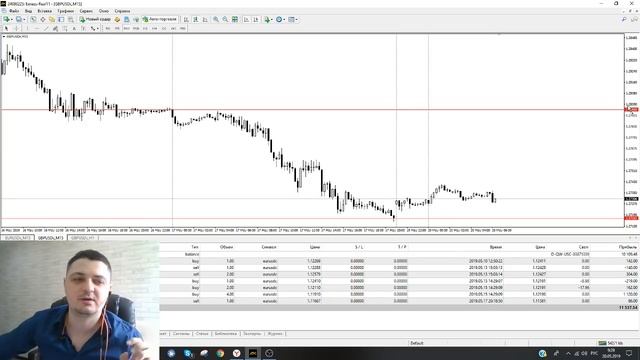The height and width of the screenshot is (360, 640).
Task: Switch to EURUSDc,M15 chart tab
Action: click(17, 238)
